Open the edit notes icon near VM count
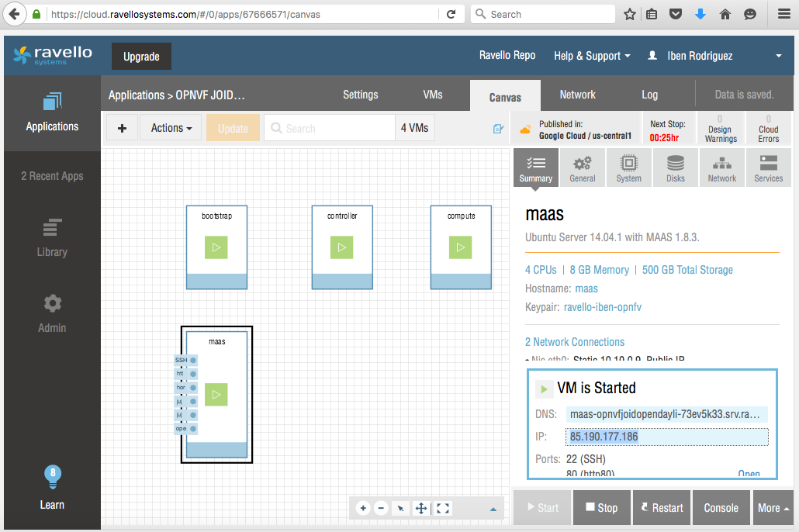The width and height of the screenshot is (799, 532). pos(498,129)
